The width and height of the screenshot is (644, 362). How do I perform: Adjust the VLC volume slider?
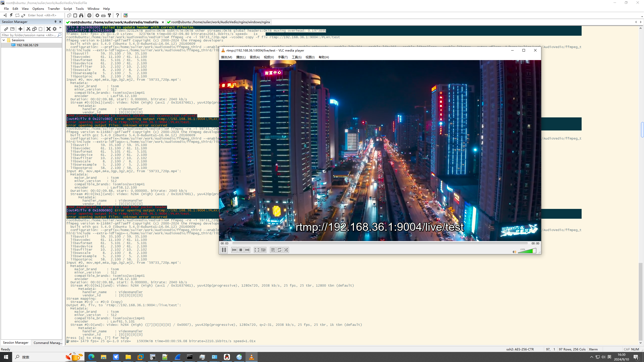pyautogui.click(x=527, y=251)
